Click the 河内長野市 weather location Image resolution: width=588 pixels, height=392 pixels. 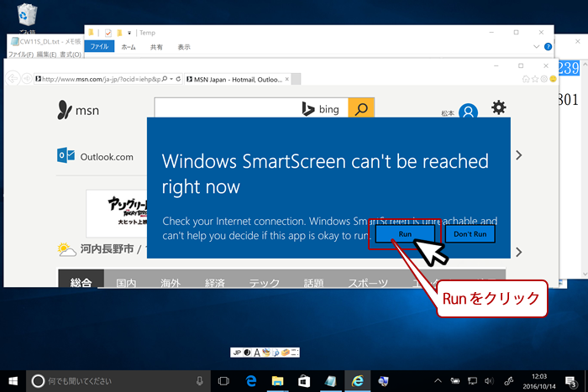(x=107, y=248)
